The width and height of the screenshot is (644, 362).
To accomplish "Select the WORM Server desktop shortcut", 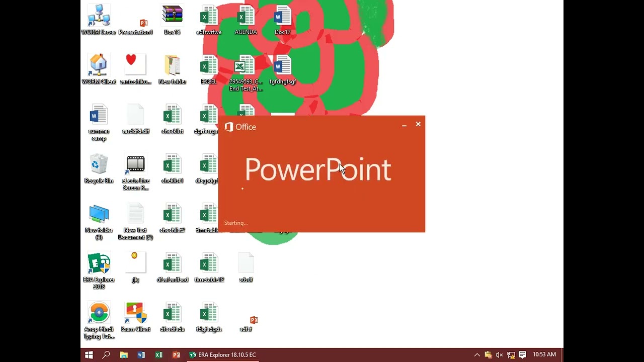I will click(99, 20).
